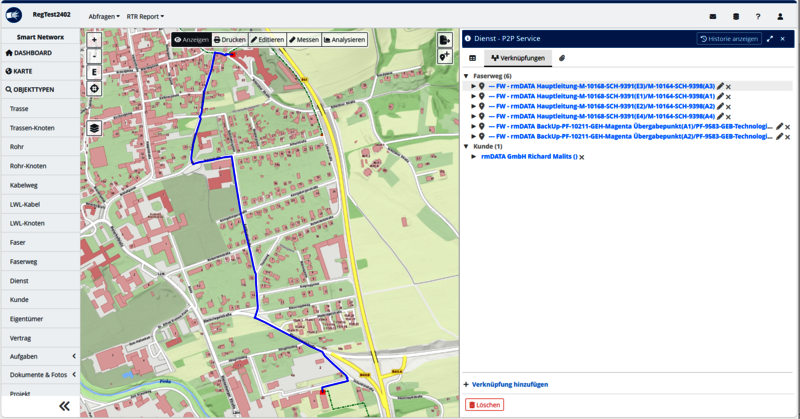This screenshot has width=800, height=419.
Task: Expand the rmDATA GmbH Richard Malits node
Action: pyautogui.click(x=474, y=157)
